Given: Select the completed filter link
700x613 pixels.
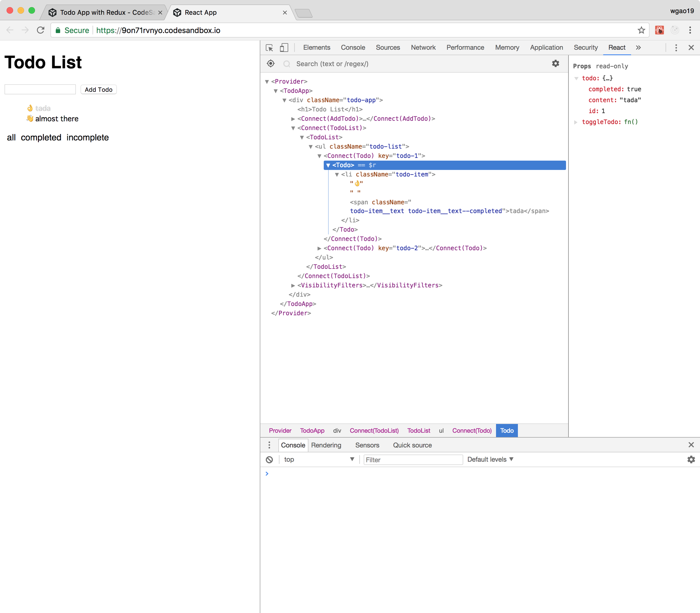Looking at the screenshot, I should pos(41,138).
